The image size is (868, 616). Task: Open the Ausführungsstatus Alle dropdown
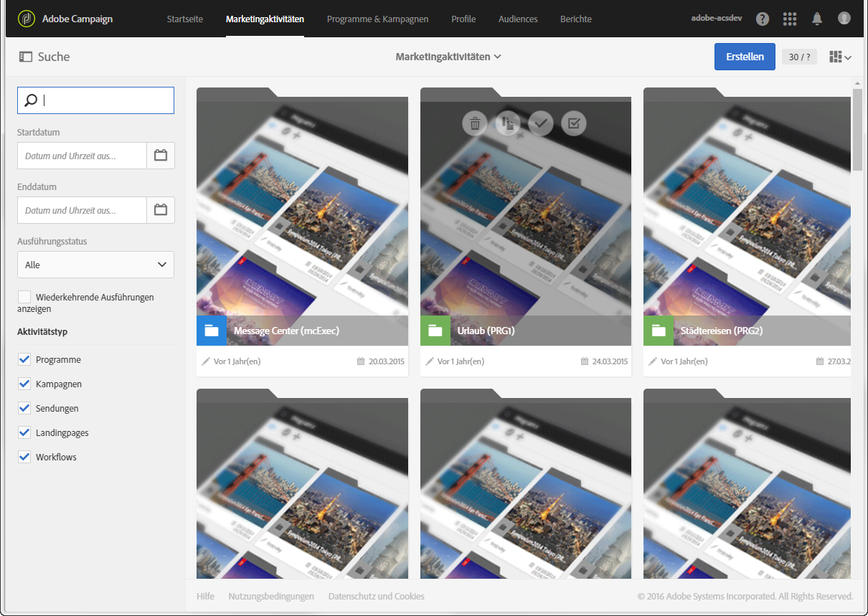coord(95,265)
